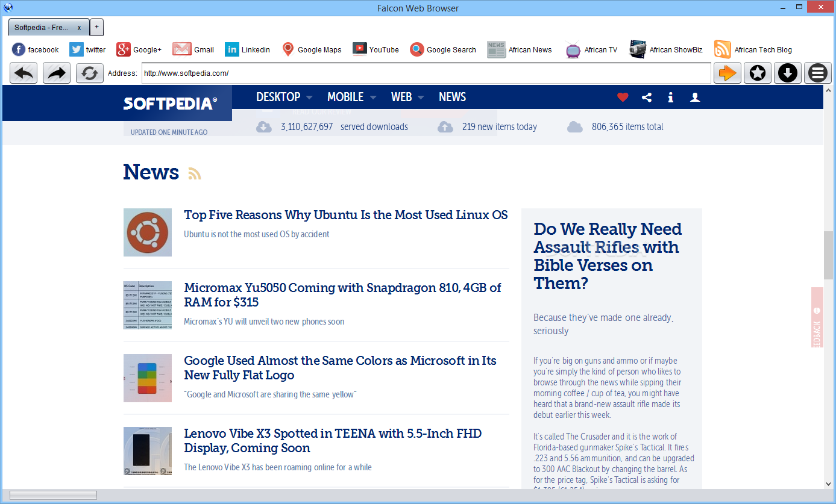Open the facebook bookmark shortcut
The width and height of the screenshot is (836, 504).
[x=36, y=49]
